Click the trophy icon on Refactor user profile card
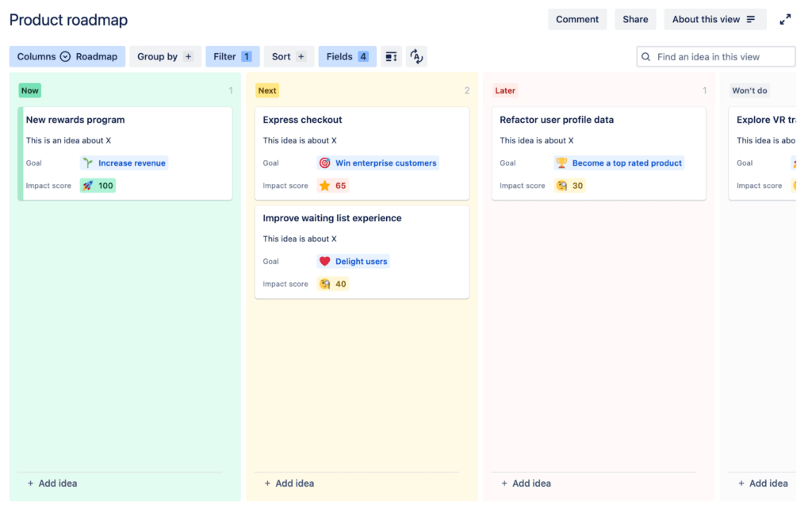Screen dimensions: 812x512 pos(563,162)
